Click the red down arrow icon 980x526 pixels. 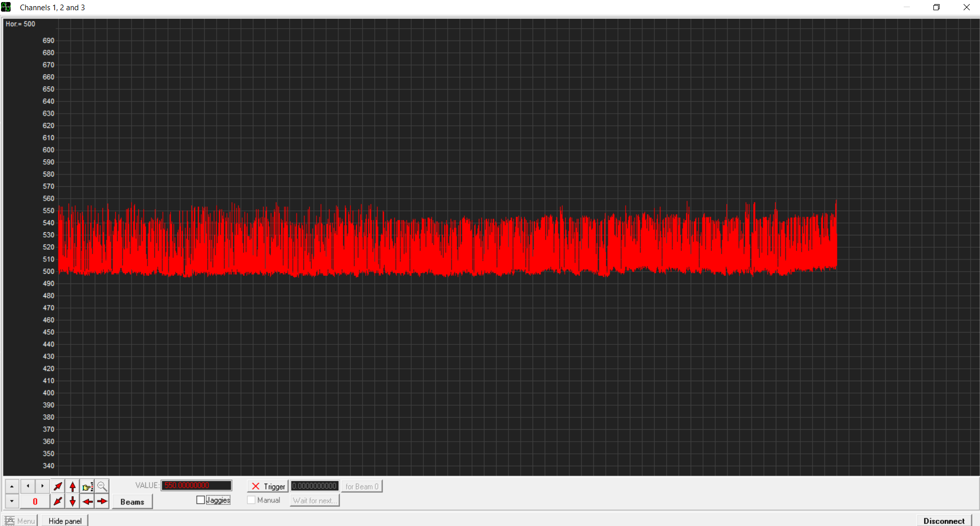click(73, 501)
